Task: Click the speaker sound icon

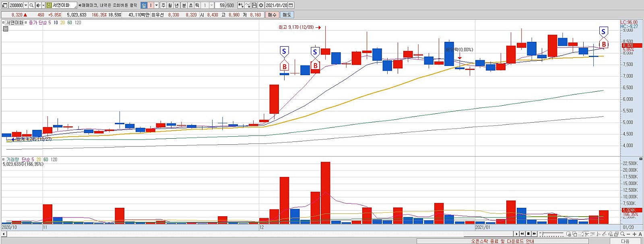Action: 38,5
